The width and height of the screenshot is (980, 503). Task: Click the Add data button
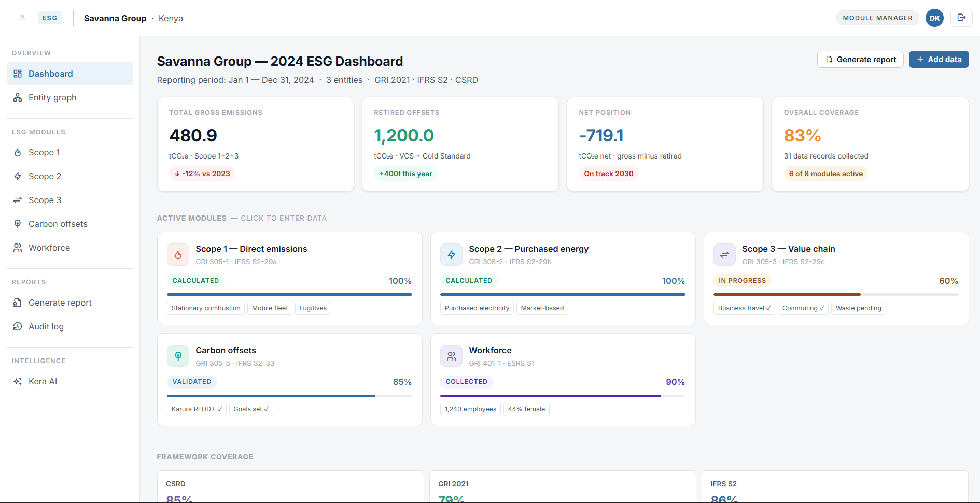tap(939, 59)
